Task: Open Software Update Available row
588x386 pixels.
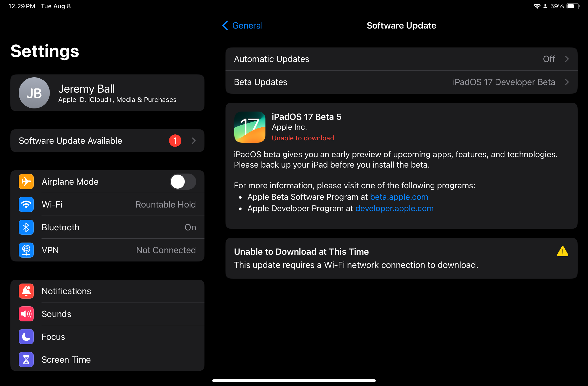Action: pos(107,141)
